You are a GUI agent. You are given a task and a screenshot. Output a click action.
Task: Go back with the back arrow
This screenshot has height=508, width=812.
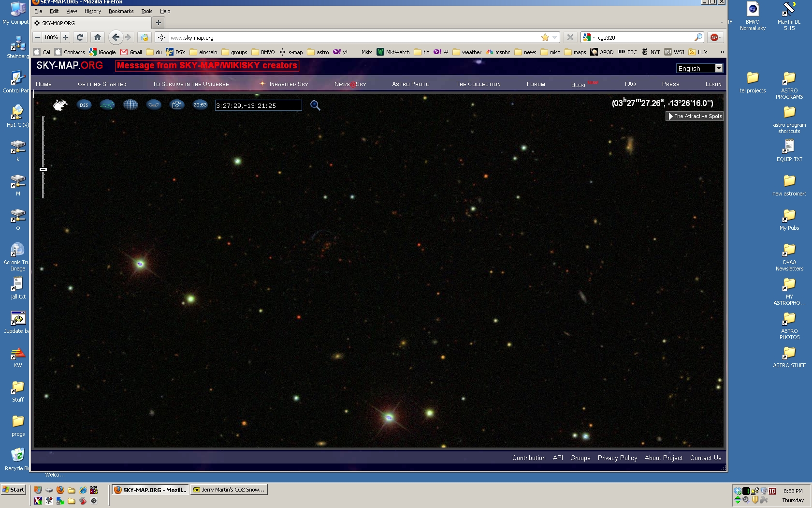pyautogui.click(x=116, y=37)
